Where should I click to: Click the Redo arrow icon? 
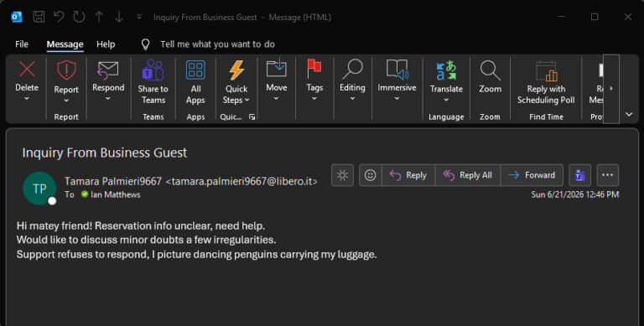[79, 17]
